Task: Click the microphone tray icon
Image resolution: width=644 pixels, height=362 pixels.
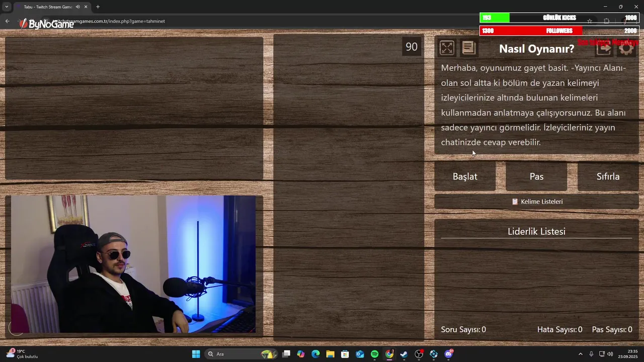Action: click(x=591, y=354)
